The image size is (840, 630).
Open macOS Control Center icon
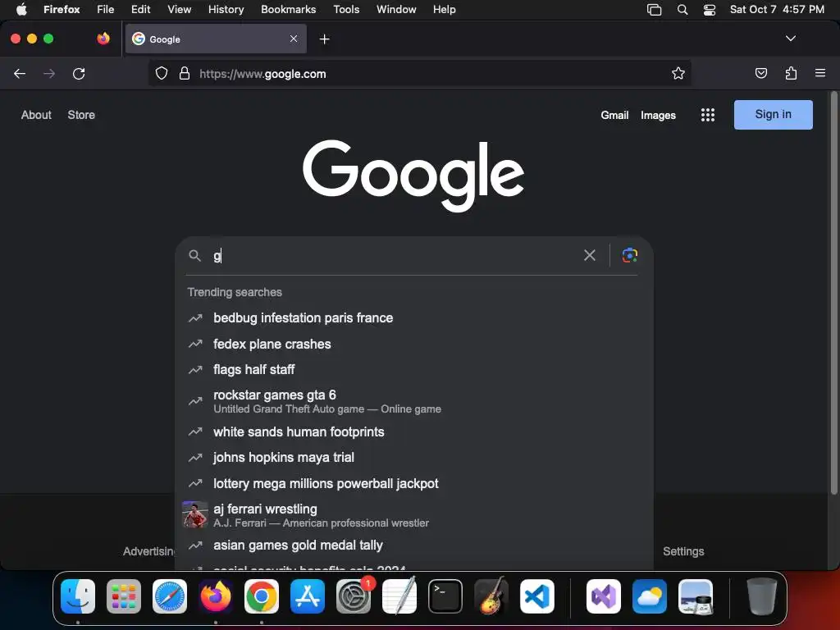click(x=710, y=10)
